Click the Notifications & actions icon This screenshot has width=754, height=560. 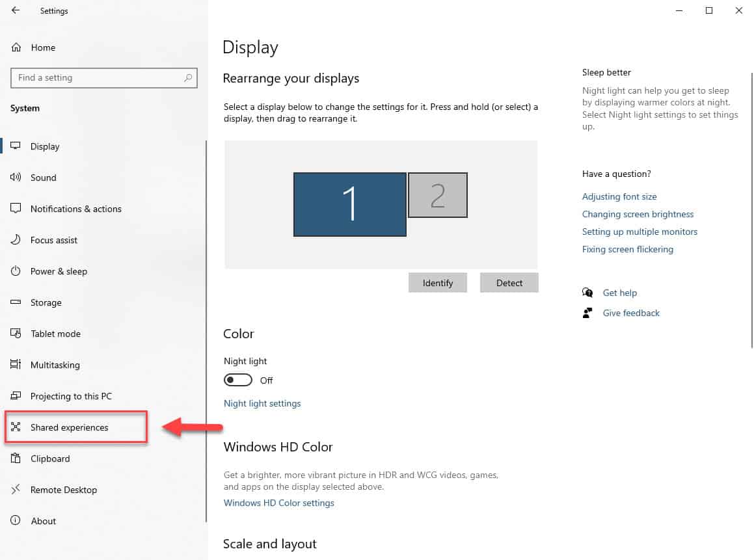coord(16,208)
